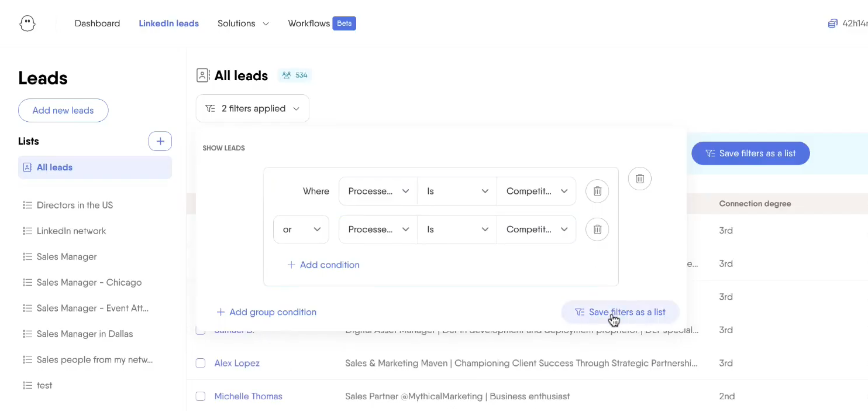
Task: Open the Workflows Beta section
Action: 309,23
